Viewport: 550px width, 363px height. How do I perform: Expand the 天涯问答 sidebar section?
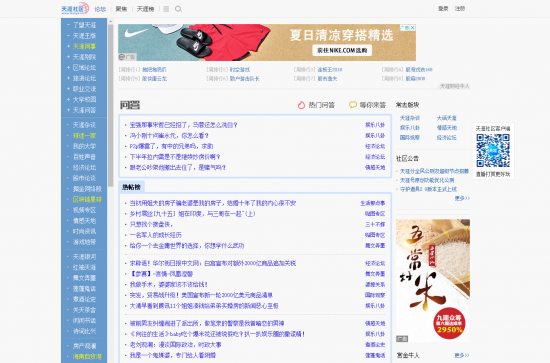point(68,110)
